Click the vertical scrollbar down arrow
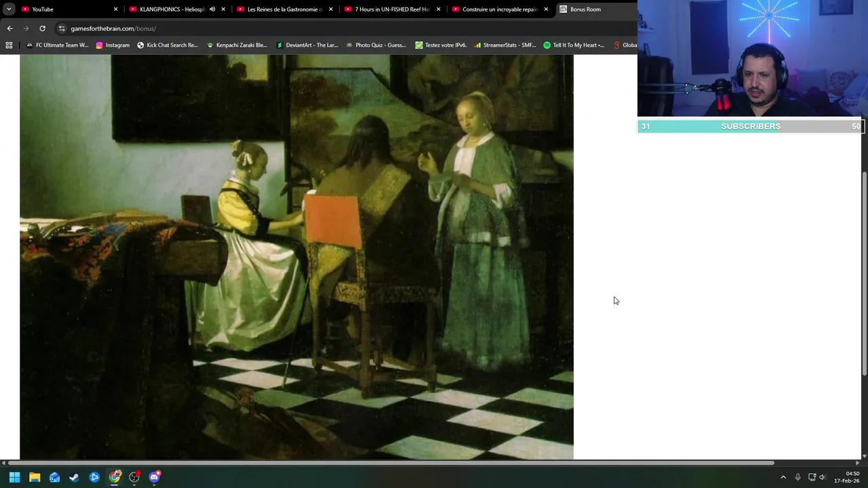This screenshot has width=868, height=488. pos(865,456)
